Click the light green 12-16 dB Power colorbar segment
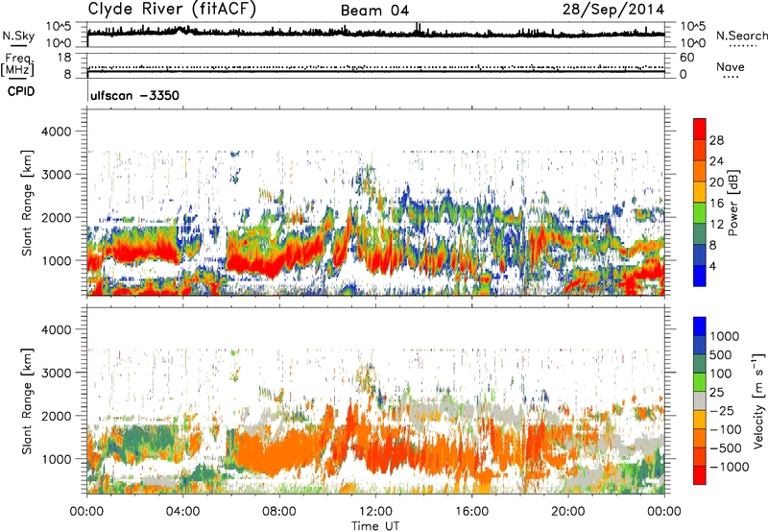The width and height of the screenshot is (768, 532). click(x=700, y=213)
